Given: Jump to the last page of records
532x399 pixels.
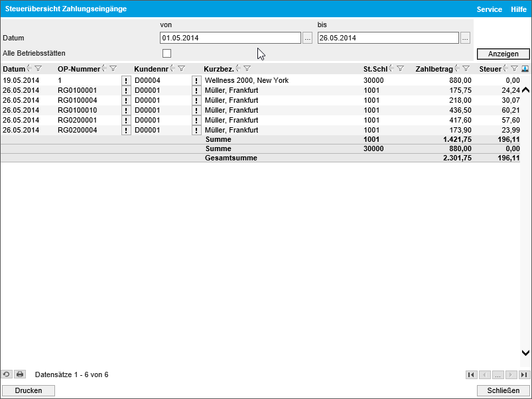Looking at the screenshot, I should [524, 374].
